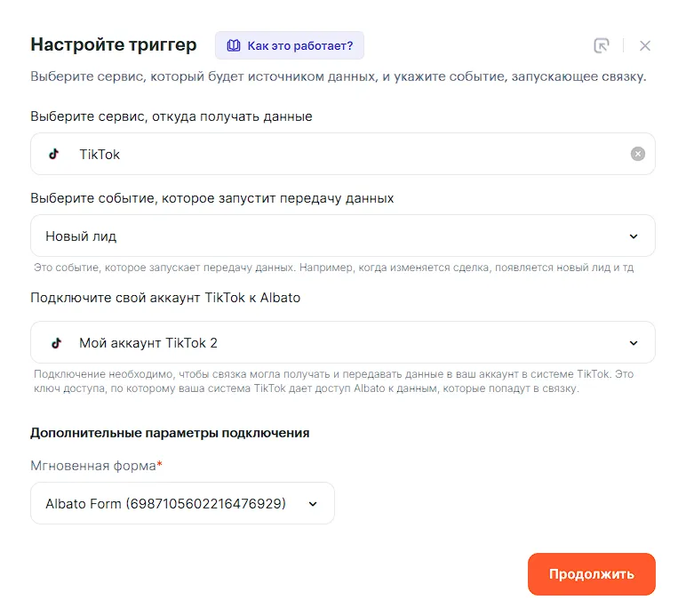The width and height of the screenshot is (686, 616).
Task: Click the pop-out window icon at top right
Action: tap(602, 45)
